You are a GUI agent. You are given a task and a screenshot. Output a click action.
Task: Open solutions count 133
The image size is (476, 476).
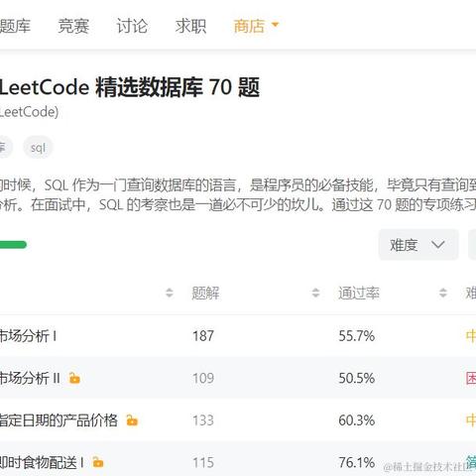[203, 420]
